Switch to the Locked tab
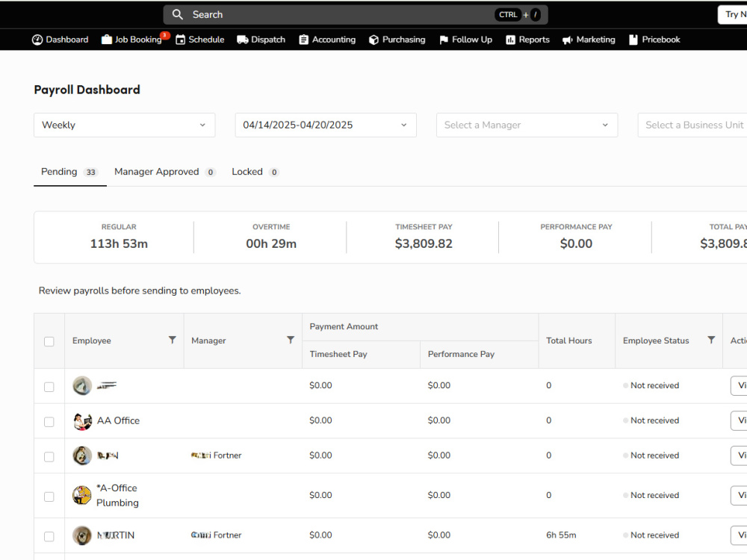Image resolution: width=747 pixels, height=560 pixels. coord(255,172)
